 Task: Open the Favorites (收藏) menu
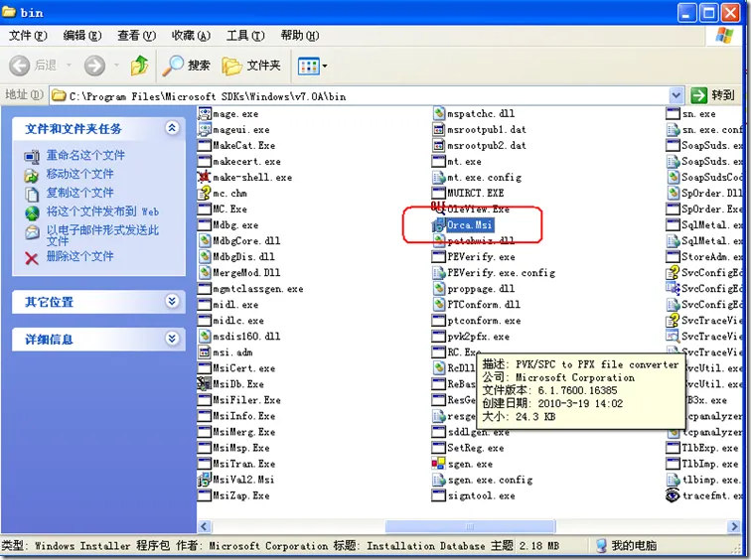[190, 36]
